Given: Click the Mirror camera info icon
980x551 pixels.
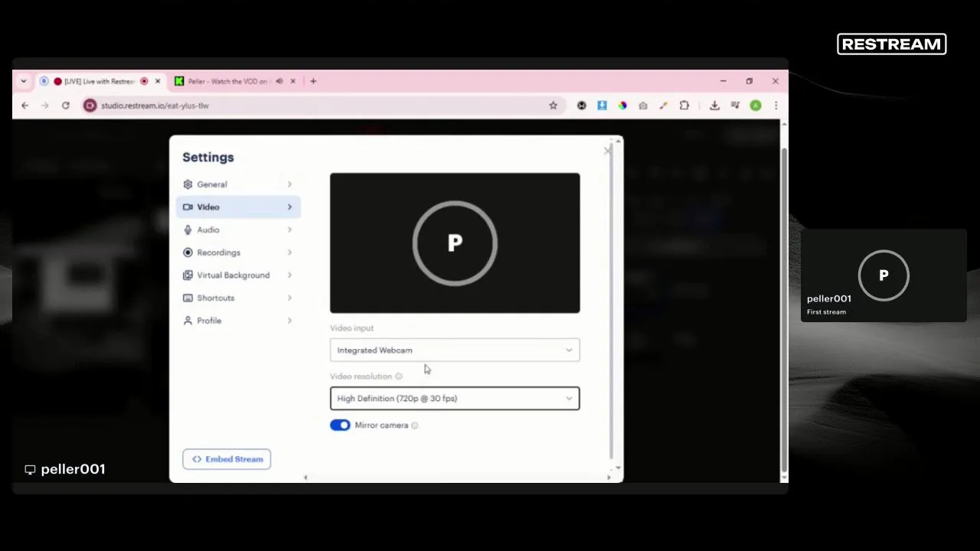Looking at the screenshot, I should coord(415,425).
